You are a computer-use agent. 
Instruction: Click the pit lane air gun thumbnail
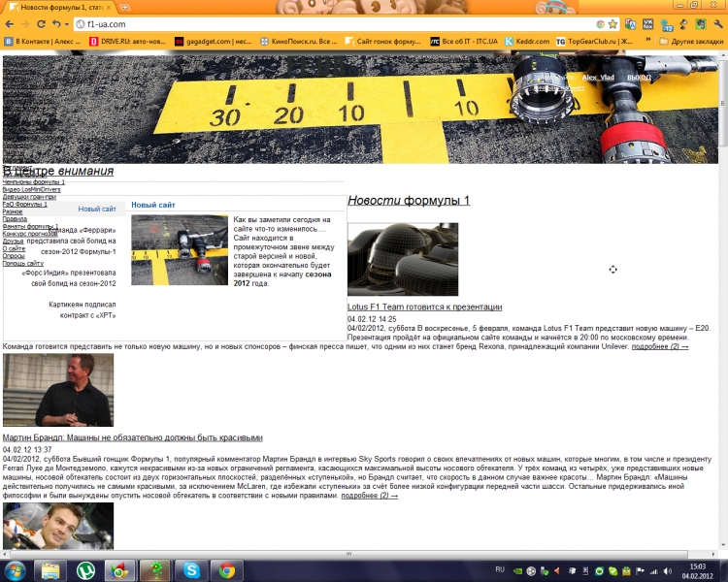(x=180, y=249)
